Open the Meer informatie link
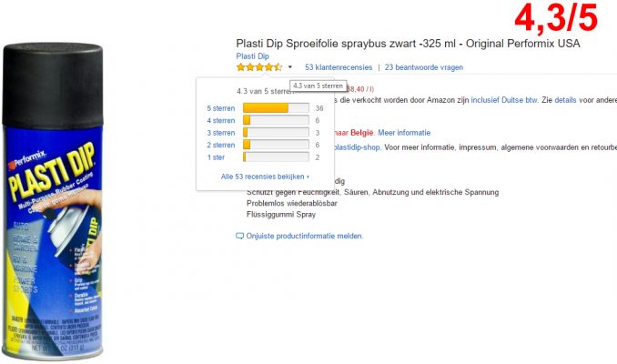617x364 pixels. click(404, 133)
